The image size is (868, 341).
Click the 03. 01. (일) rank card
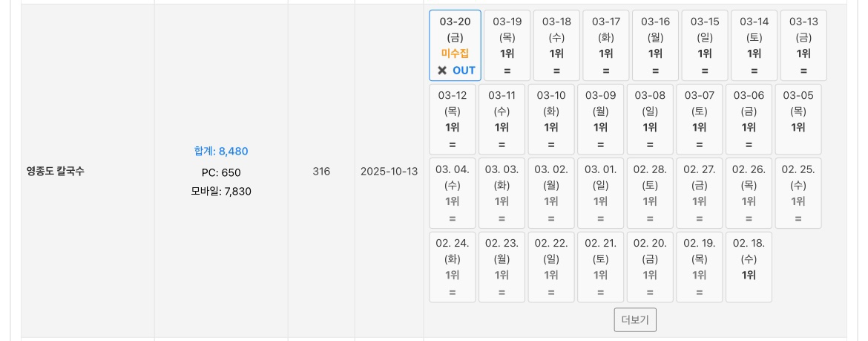point(600,193)
